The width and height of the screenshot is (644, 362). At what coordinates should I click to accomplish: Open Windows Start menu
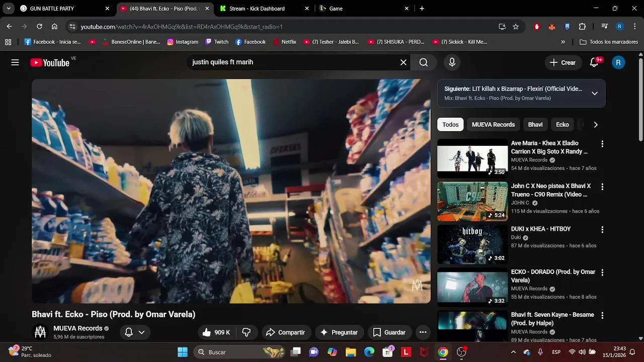click(183, 352)
